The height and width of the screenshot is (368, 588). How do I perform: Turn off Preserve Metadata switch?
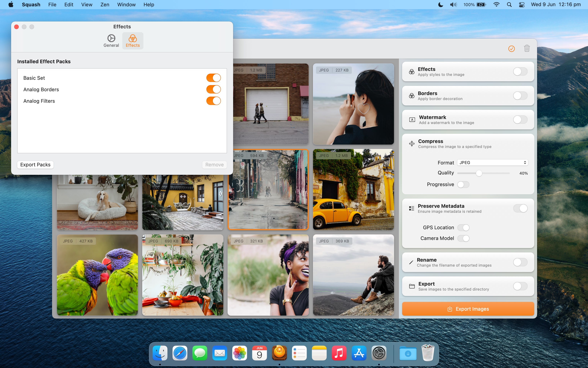click(x=520, y=208)
